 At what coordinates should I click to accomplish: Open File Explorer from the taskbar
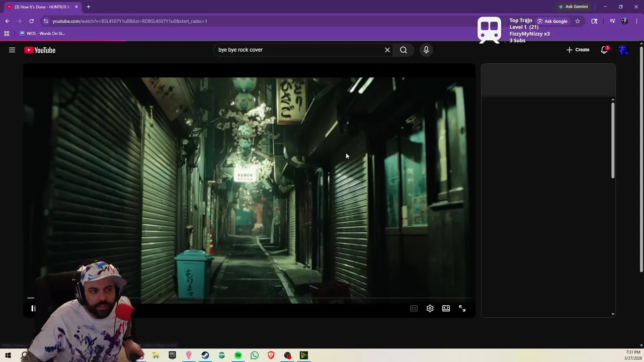point(156,355)
